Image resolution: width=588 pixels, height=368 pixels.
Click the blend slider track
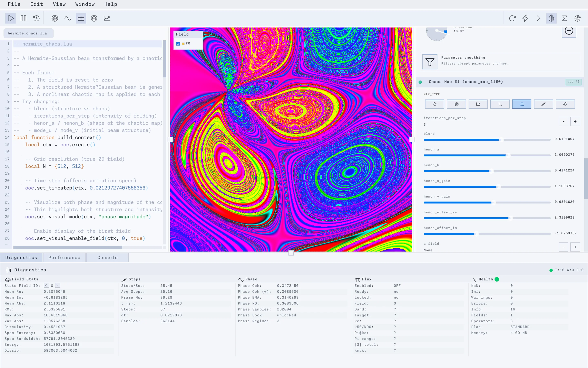(487, 140)
